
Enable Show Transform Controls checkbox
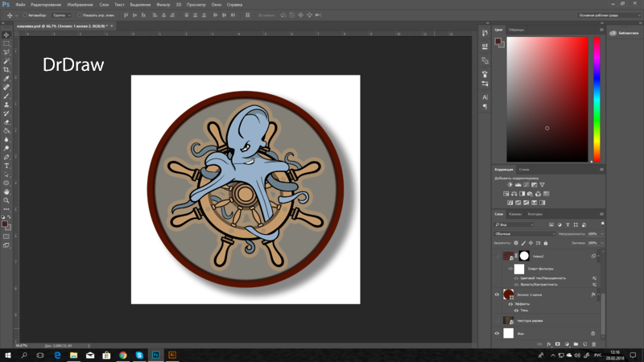coord(79,15)
